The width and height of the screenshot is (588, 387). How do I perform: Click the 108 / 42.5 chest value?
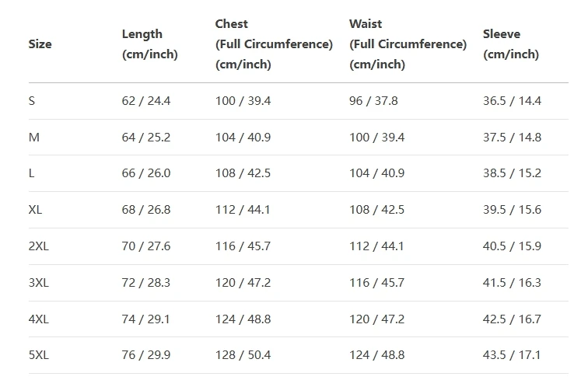click(x=243, y=173)
